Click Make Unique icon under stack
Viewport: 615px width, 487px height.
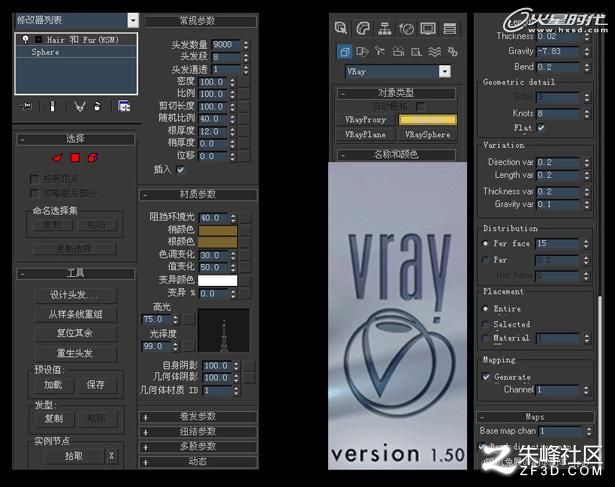coord(80,106)
